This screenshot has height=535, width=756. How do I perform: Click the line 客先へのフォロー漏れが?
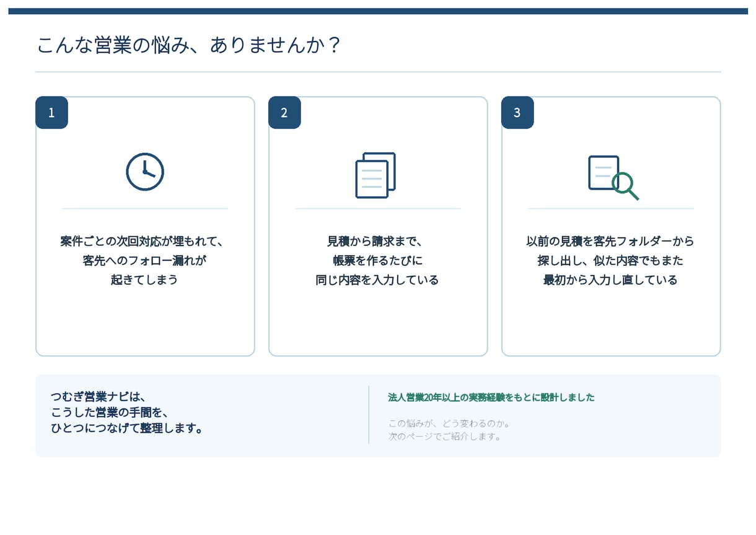pos(145,260)
